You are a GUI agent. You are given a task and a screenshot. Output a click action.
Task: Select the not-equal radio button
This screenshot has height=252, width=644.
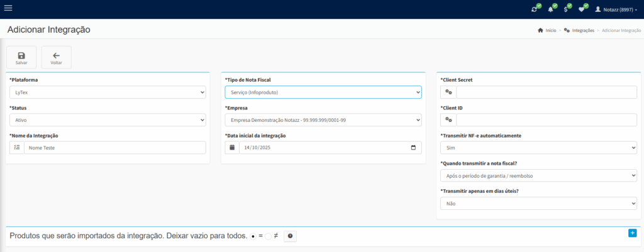(268, 236)
